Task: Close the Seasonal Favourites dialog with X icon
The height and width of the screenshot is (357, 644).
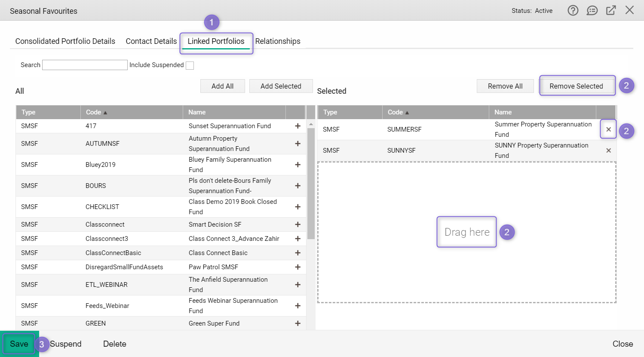Action: 629,10
